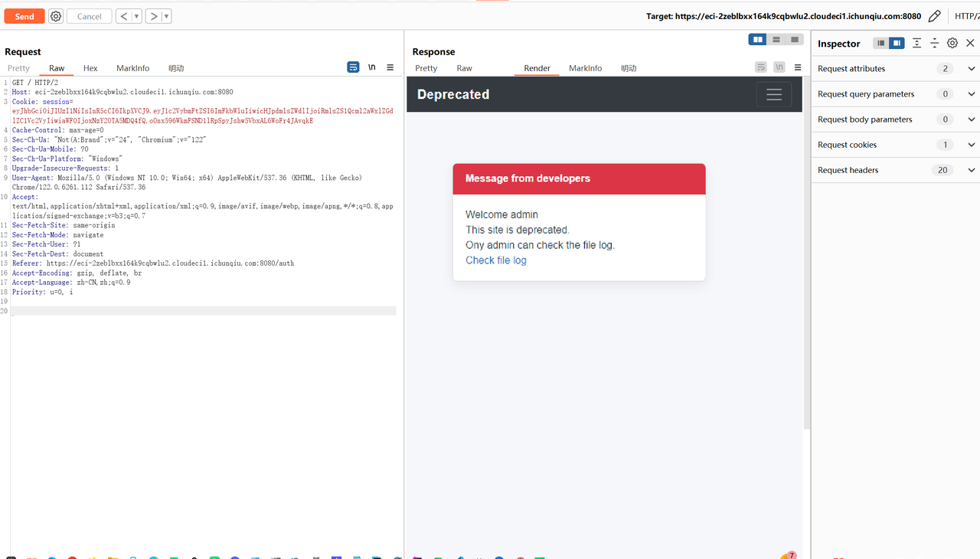980x559 pixels.
Task: Go to previous request in history
Action: (123, 16)
